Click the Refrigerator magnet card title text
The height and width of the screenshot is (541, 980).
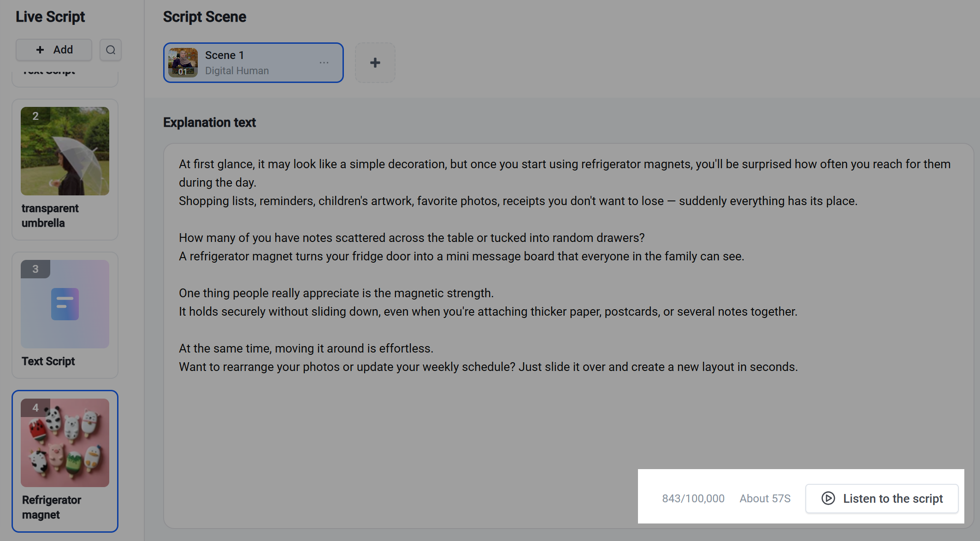click(x=52, y=507)
